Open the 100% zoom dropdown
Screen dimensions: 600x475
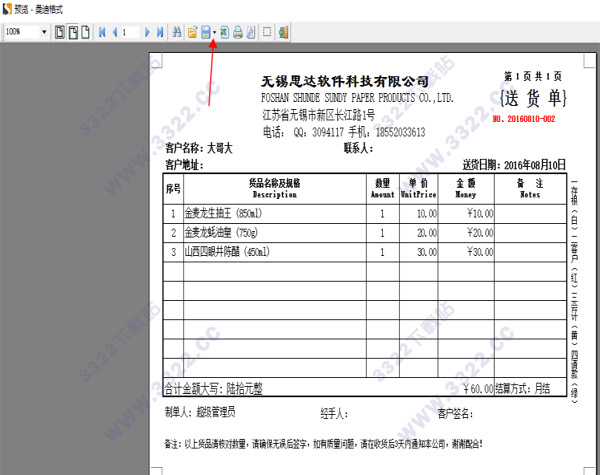click(x=44, y=32)
